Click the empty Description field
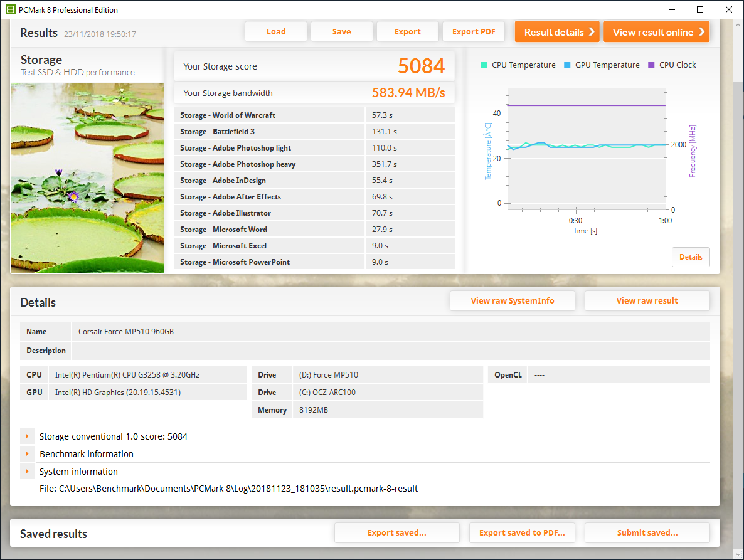 (391, 351)
